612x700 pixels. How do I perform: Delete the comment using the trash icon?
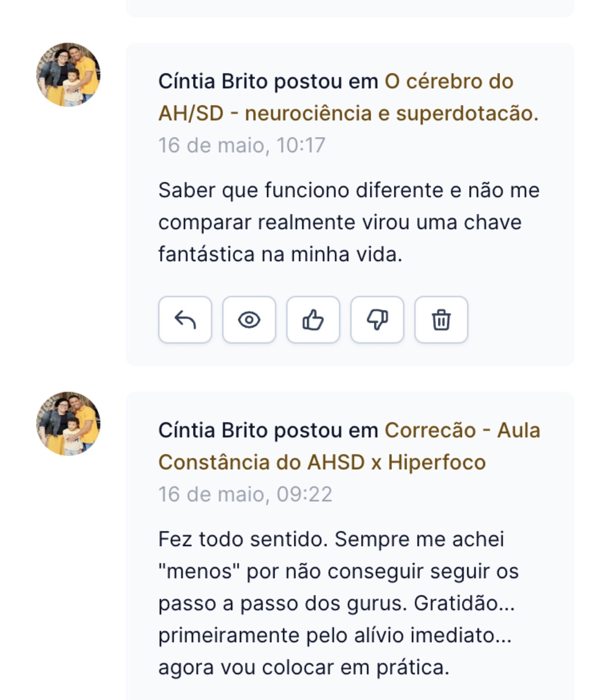[441, 319]
